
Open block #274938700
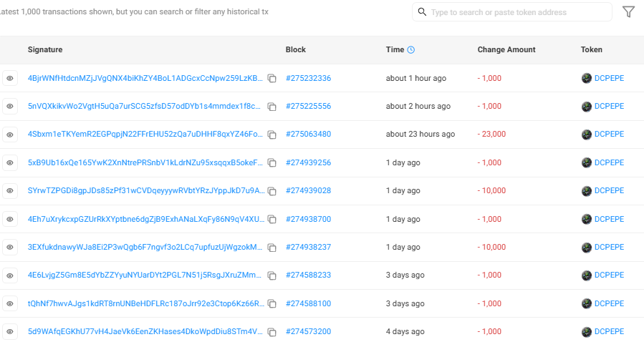[309, 219]
